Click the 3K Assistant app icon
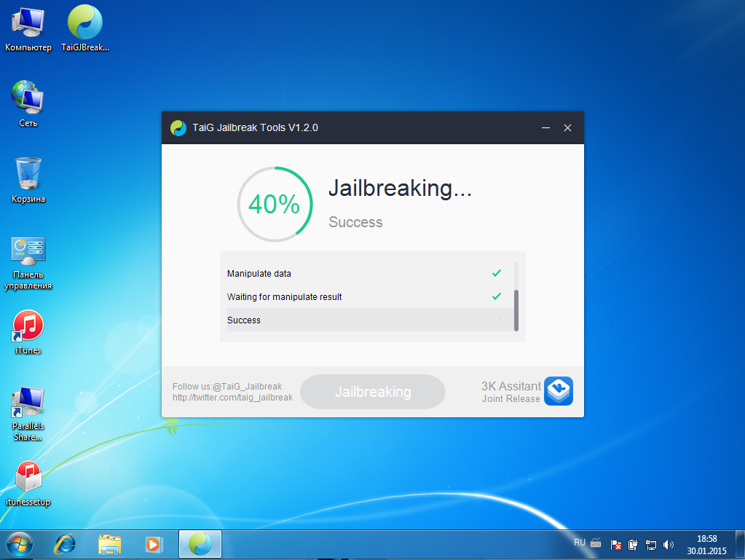 coord(559,391)
